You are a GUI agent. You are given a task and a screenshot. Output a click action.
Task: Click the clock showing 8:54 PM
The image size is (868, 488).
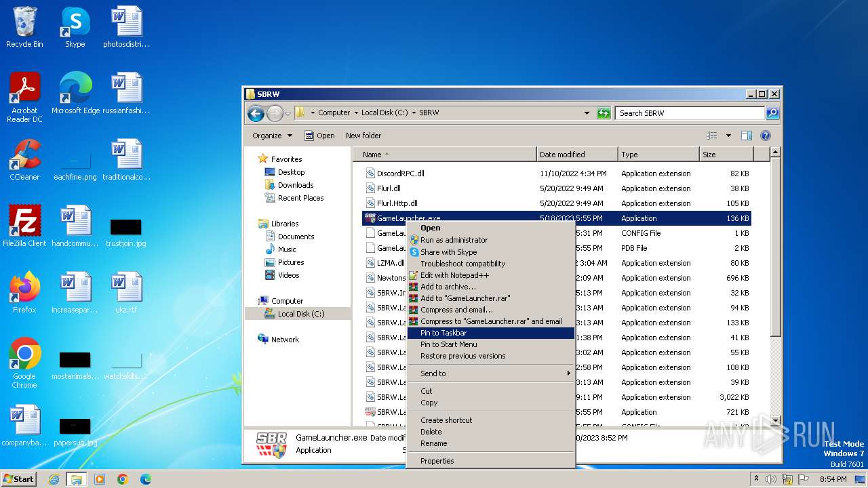tap(833, 479)
